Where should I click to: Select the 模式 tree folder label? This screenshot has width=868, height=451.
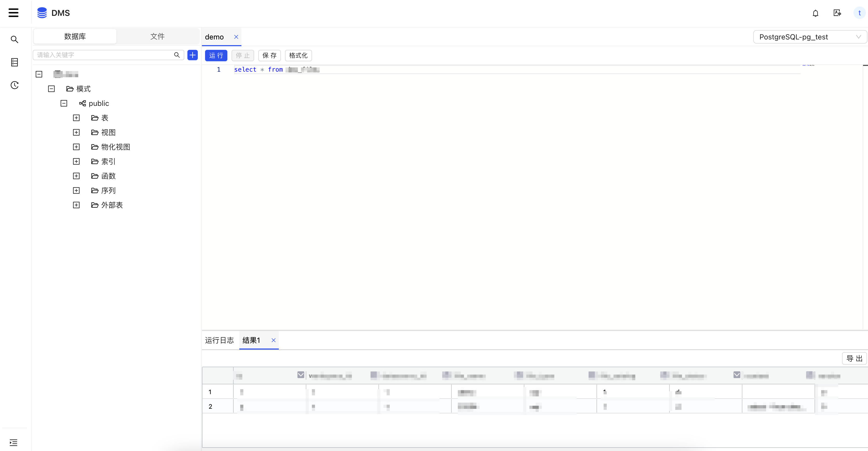84,89
